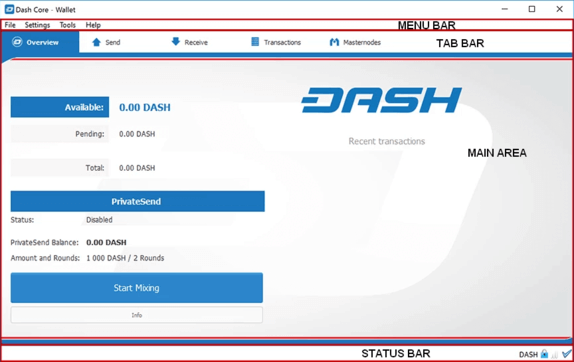Switch to the Transactions tab
Viewport: 574px width, 362px height.
(276, 42)
